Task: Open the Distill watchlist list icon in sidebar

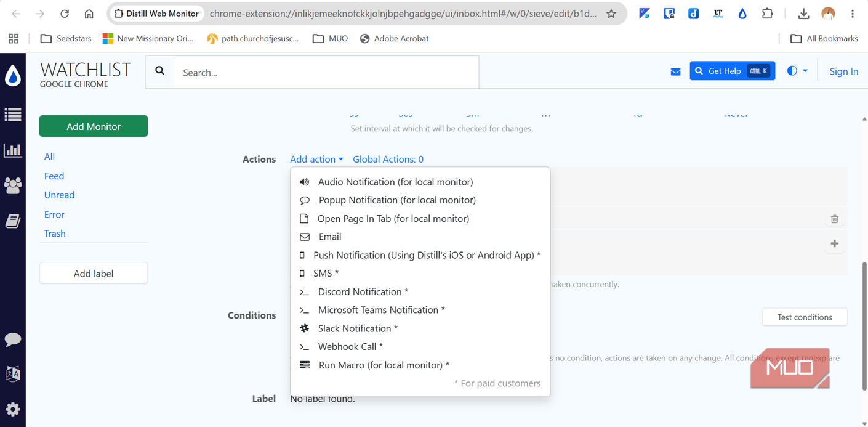Action: pyautogui.click(x=13, y=114)
